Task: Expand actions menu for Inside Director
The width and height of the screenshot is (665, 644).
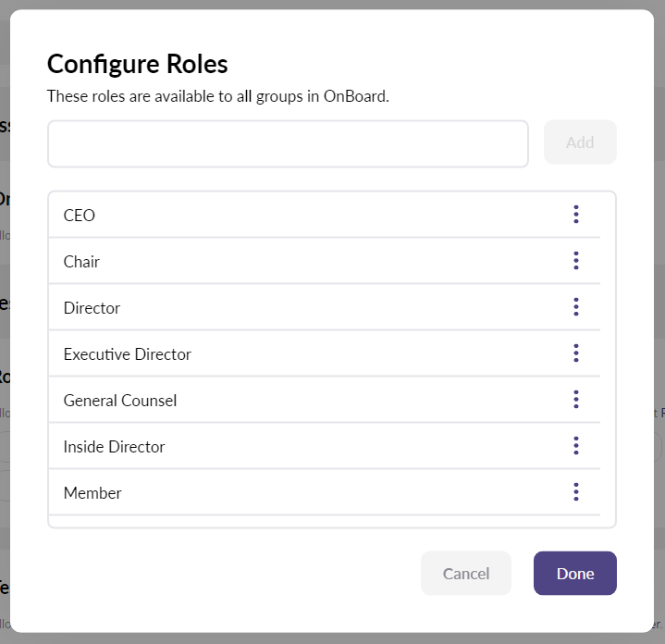Action: [x=575, y=446]
